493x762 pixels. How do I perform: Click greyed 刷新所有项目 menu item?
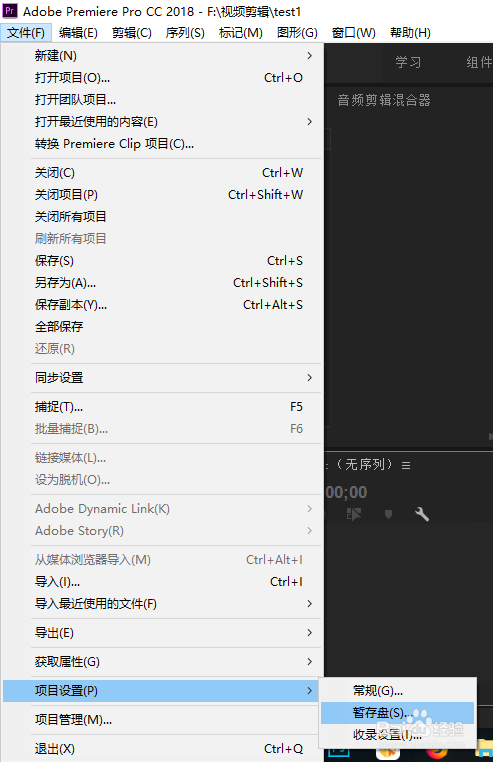[163, 239]
